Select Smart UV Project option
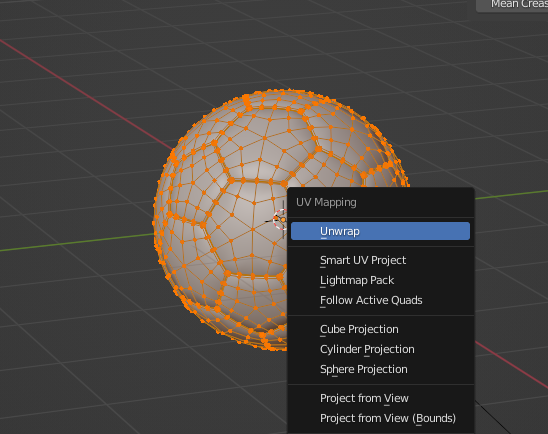 380,260
